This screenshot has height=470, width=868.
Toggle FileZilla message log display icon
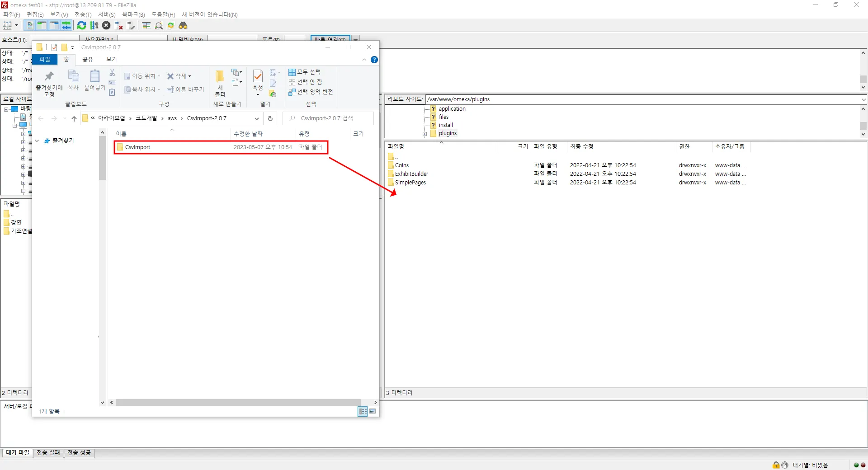[30, 25]
